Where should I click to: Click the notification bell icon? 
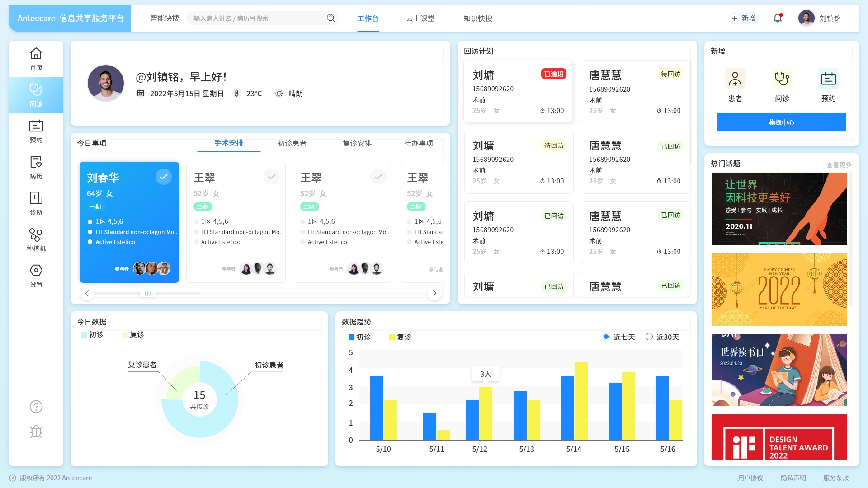[778, 19]
